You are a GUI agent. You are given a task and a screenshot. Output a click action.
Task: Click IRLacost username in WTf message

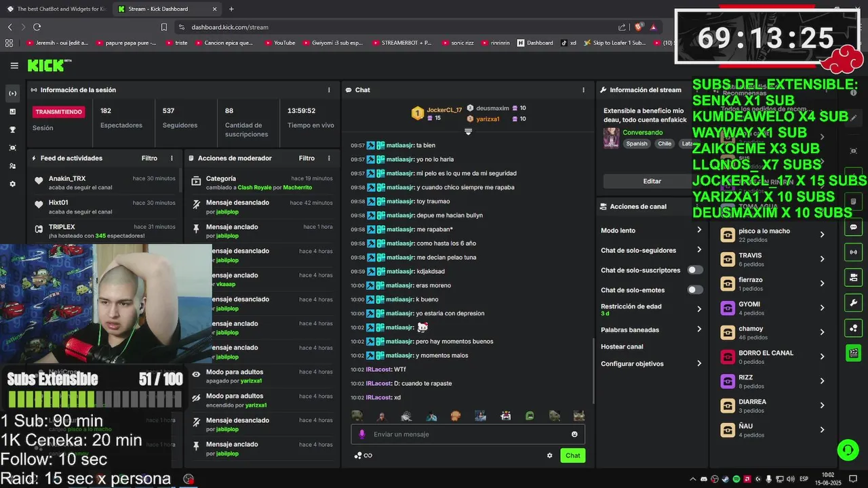click(378, 369)
